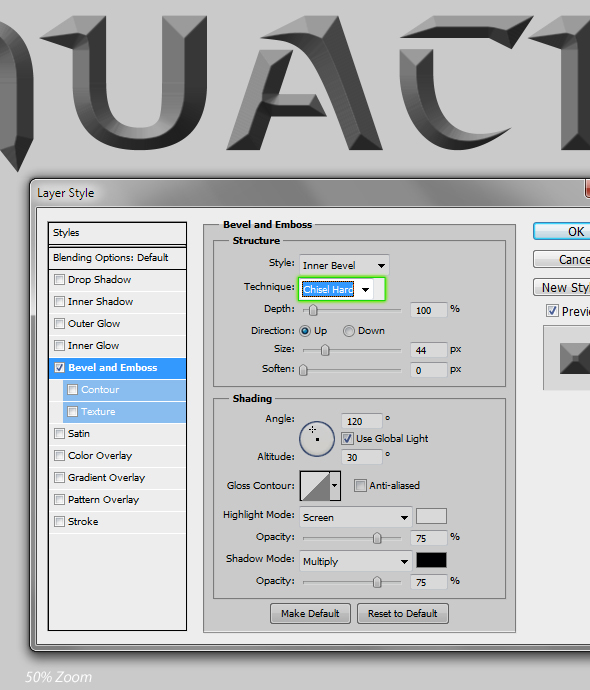Screen dimensions: 590x690
Task: Click the Size slider handle
Action: (x=325, y=350)
